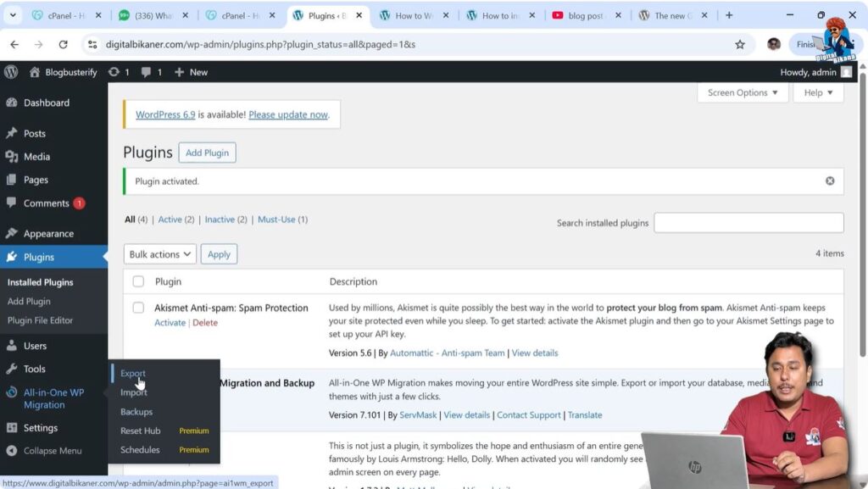Click the Search installed plugins field
Screen dimensions: 868x489
tap(748, 222)
